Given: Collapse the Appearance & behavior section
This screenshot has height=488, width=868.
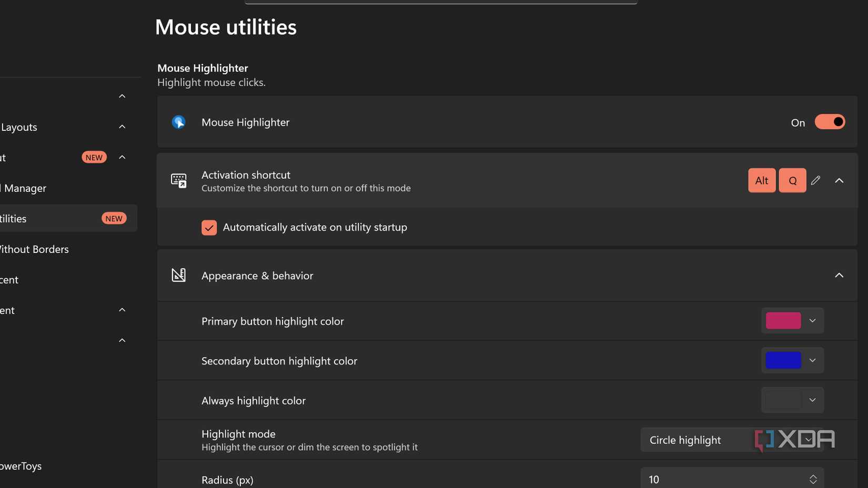Looking at the screenshot, I should click(839, 275).
